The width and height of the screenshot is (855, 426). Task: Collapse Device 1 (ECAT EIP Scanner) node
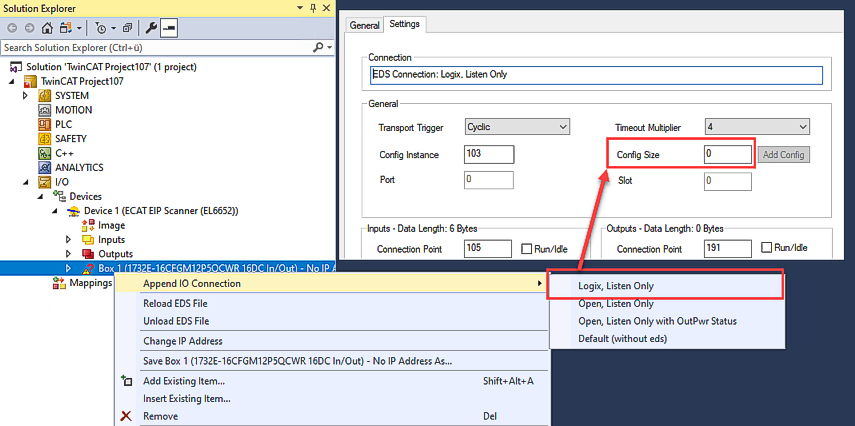click(x=55, y=211)
